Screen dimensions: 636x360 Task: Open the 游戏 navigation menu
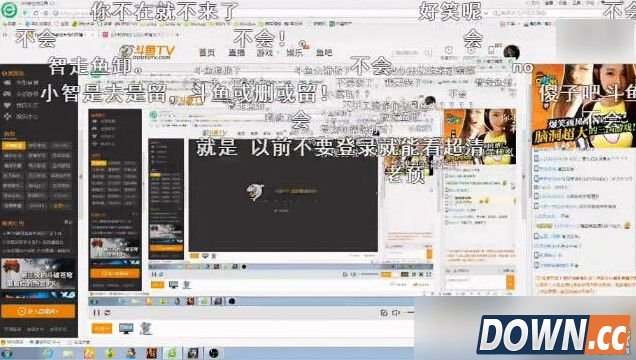tap(265, 53)
